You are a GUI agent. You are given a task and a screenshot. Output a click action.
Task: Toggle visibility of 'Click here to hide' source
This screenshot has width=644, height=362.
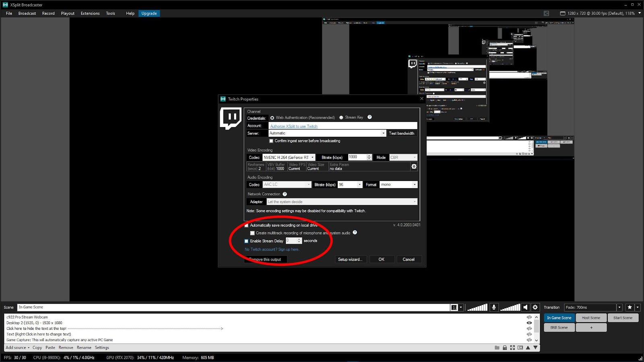pos(529,329)
